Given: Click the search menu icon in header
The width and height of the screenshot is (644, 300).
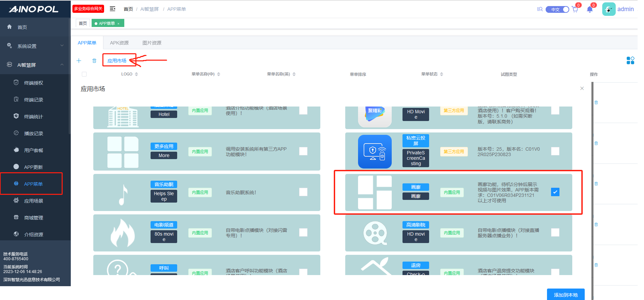Looking at the screenshot, I should point(540,9).
